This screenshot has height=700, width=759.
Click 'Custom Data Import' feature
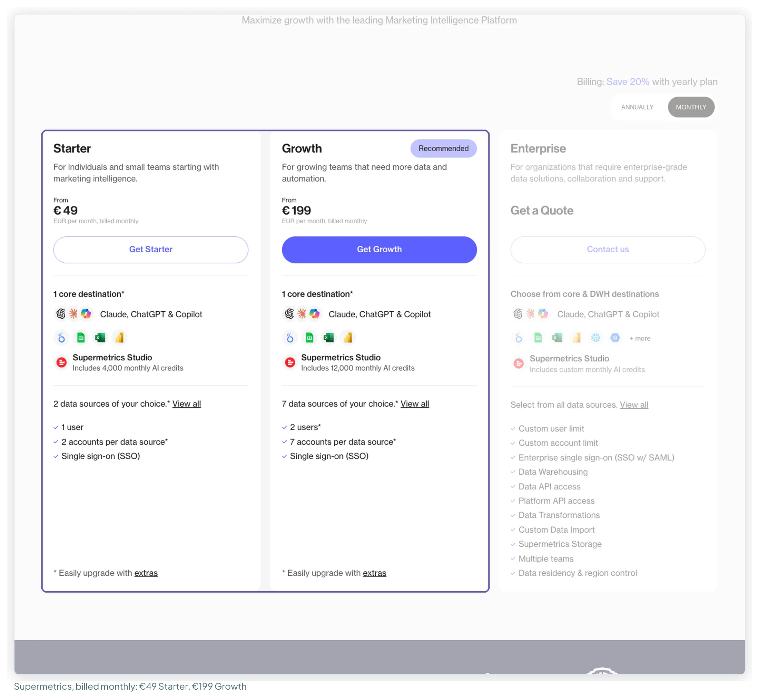pos(553,530)
